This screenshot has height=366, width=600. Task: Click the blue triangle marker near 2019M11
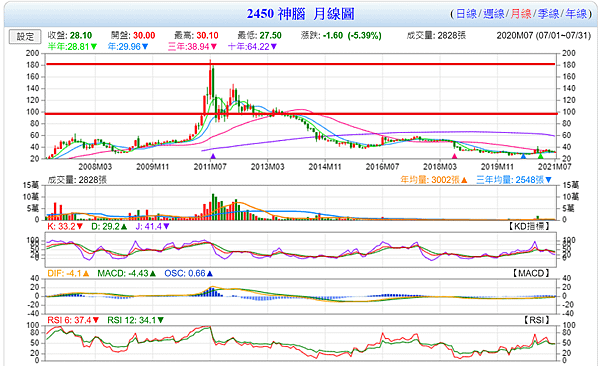click(x=523, y=156)
